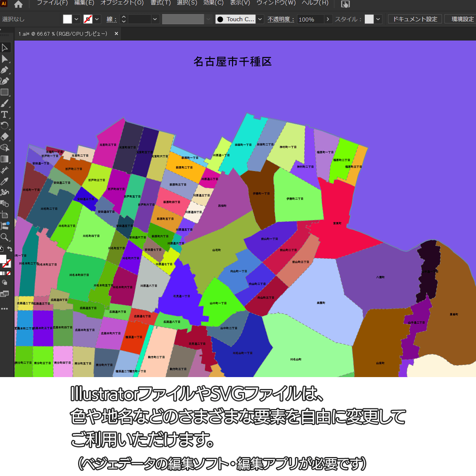Click the ドキュメント設定 button

pos(415,19)
